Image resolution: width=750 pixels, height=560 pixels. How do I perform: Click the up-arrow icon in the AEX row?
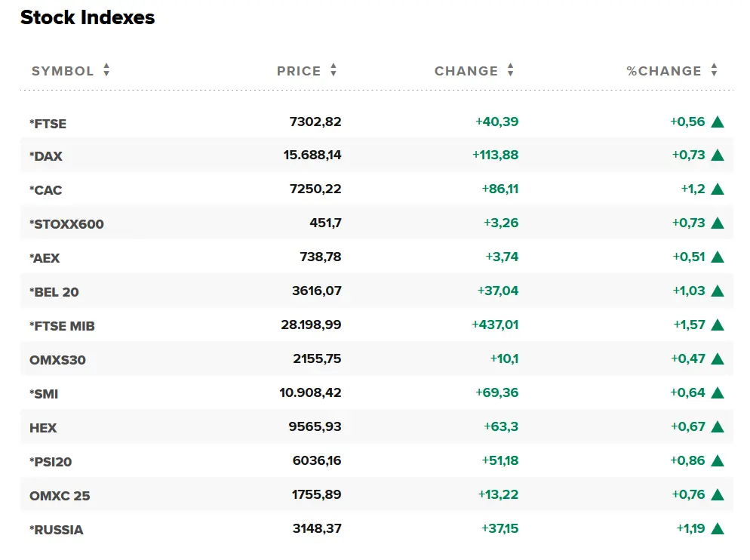719,257
